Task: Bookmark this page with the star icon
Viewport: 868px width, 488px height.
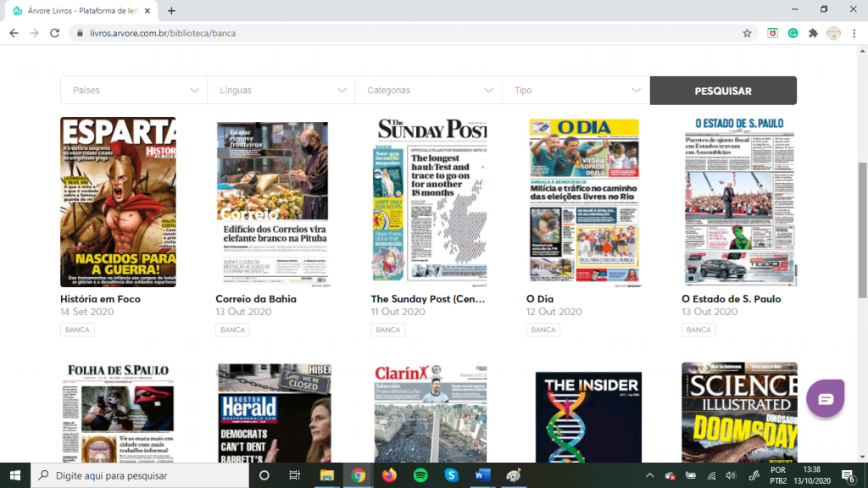Action: point(747,33)
